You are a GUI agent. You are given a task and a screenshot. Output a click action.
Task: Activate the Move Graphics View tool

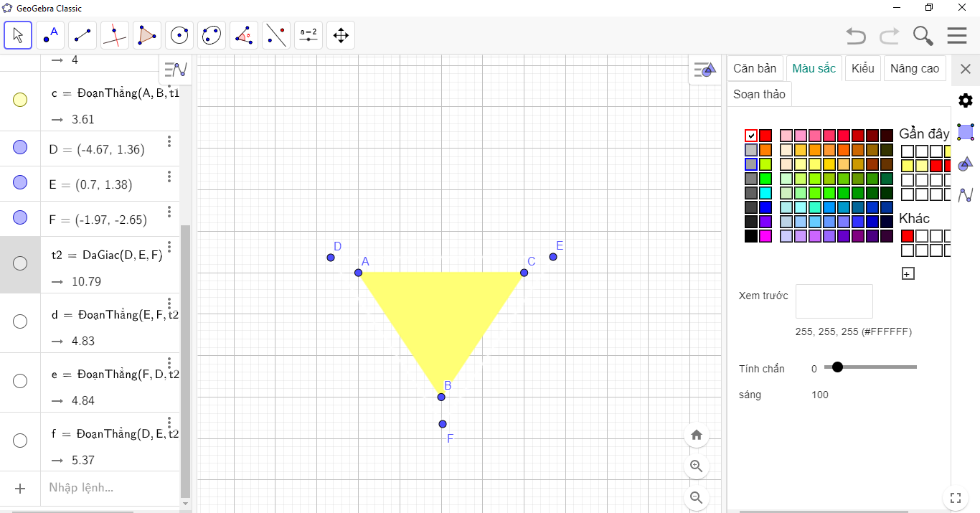click(341, 35)
